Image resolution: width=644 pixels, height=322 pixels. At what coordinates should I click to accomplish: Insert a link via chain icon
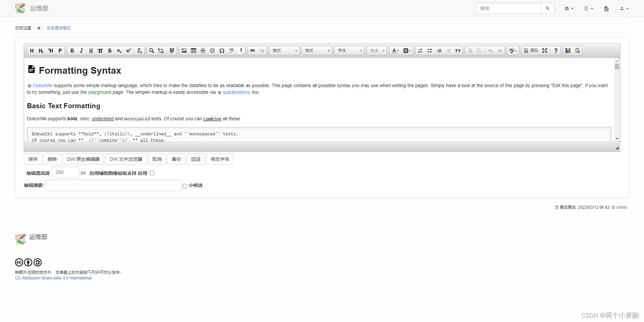point(253,51)
